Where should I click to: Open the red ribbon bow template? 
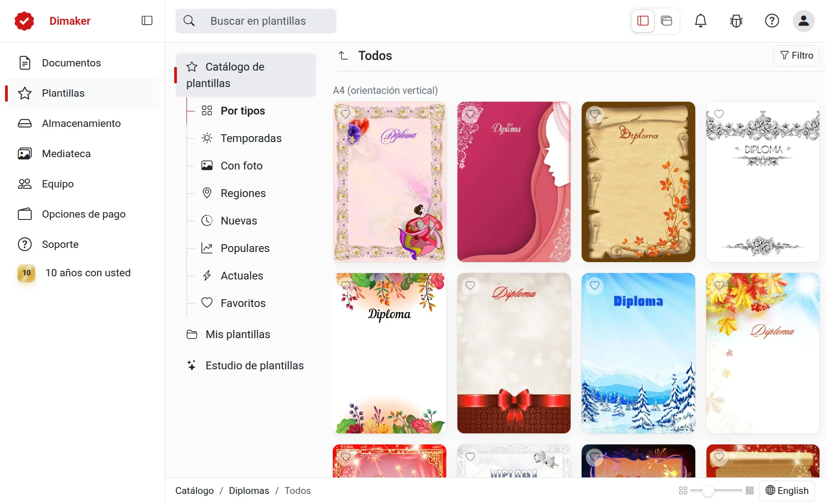(514, 353)
